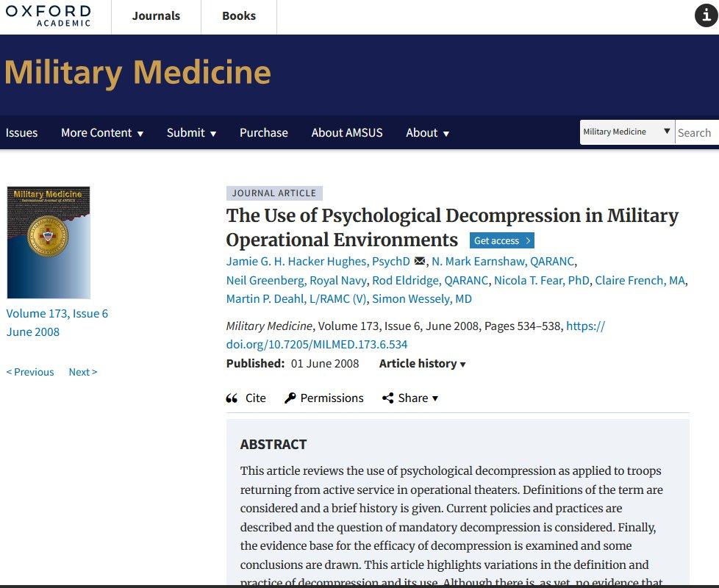Open the Books tab
The height and width of the screenshot is (588, 719).
239,16
